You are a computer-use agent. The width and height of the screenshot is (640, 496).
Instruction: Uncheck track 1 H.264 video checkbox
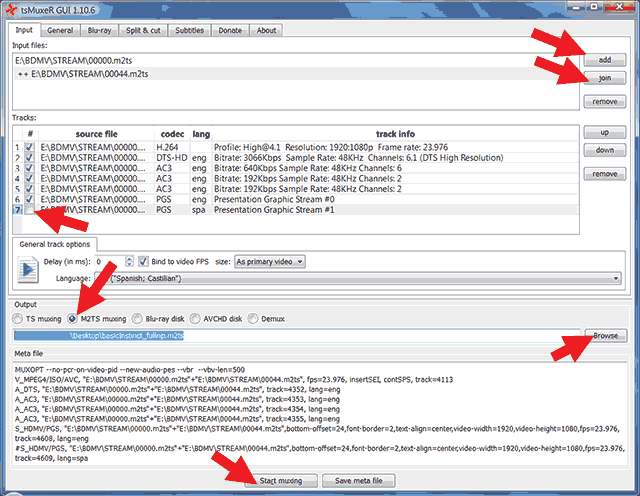click(x=29, y=147)
